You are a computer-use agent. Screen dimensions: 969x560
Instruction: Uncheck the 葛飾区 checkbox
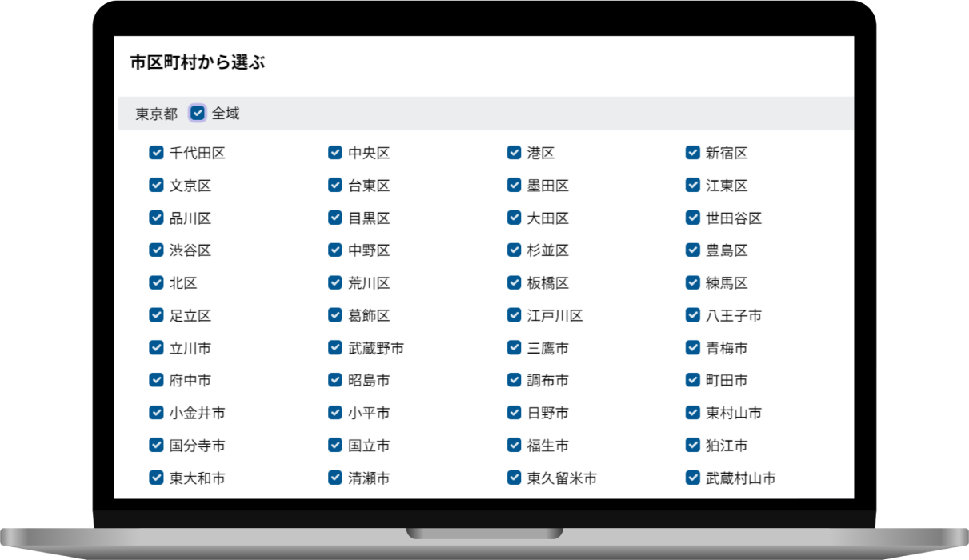(335, 315)
